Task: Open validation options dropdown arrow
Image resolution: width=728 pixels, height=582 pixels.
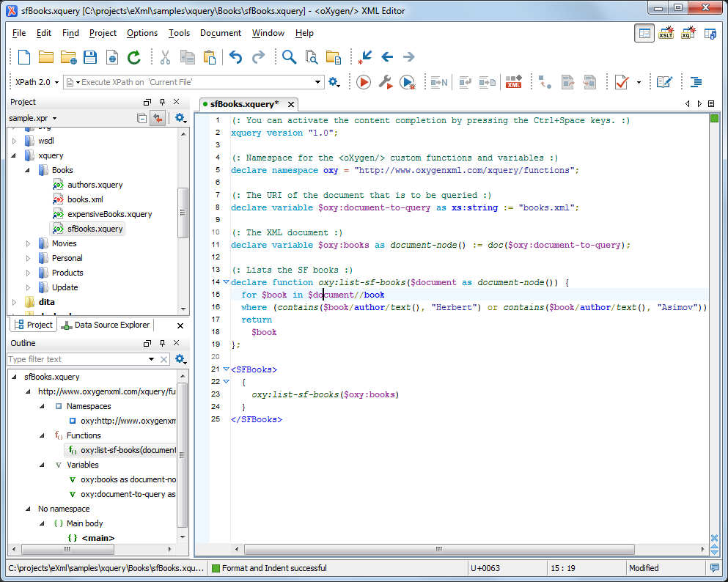Action: pos(639,82)
